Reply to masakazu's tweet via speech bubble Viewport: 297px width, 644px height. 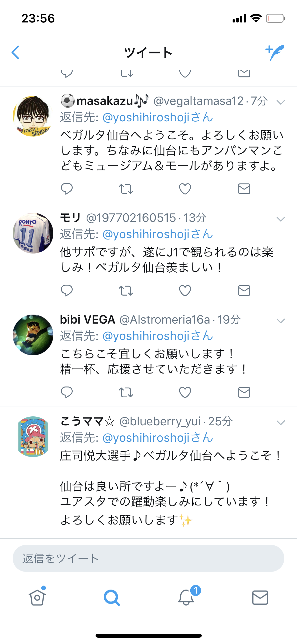[67, 189]
